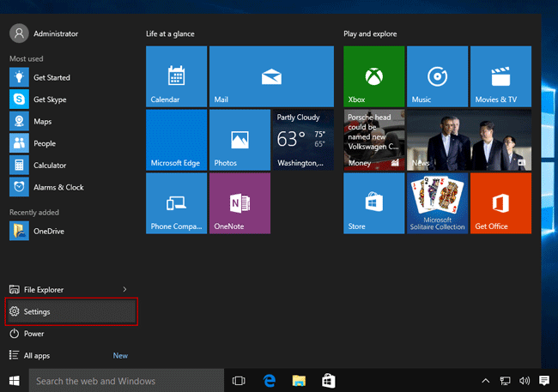Open the Music tile
Screen dimensions: 558x392
pyautogui.click(x=437, y=76)
